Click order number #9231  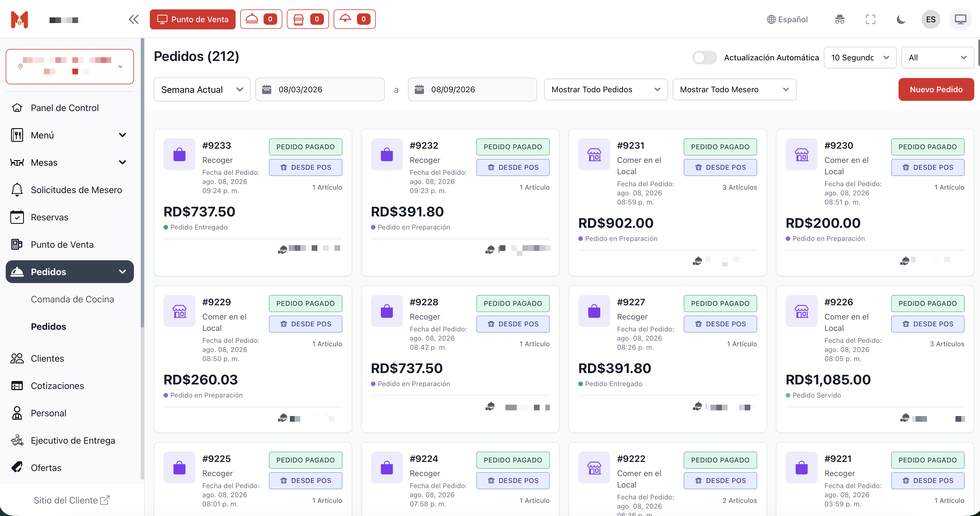click(x=630, y=146)
